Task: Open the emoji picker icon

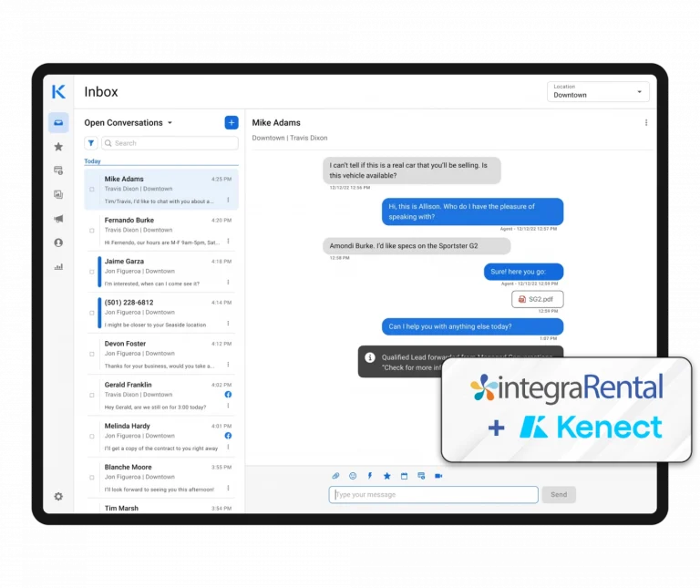Action: pos(353,476)
